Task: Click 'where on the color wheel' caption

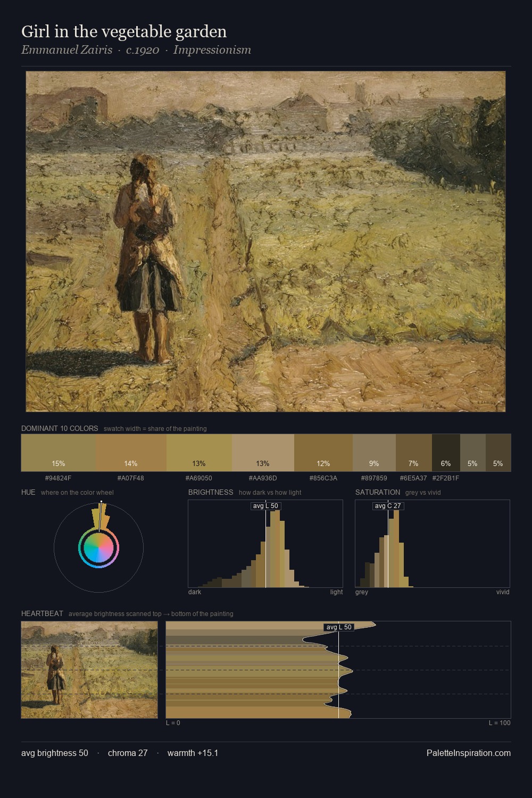Action: 77,493
